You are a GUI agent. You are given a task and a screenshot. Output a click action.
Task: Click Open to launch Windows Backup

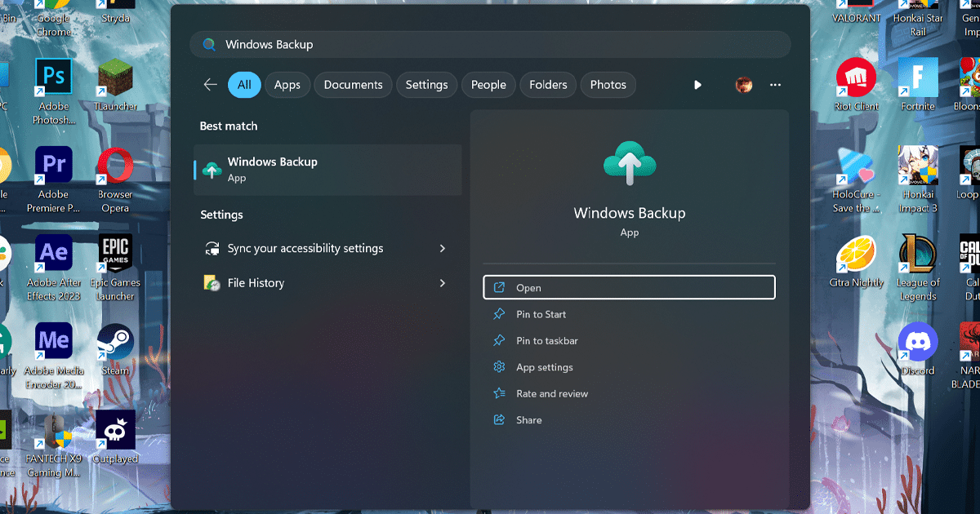click(x=628, y=288)
